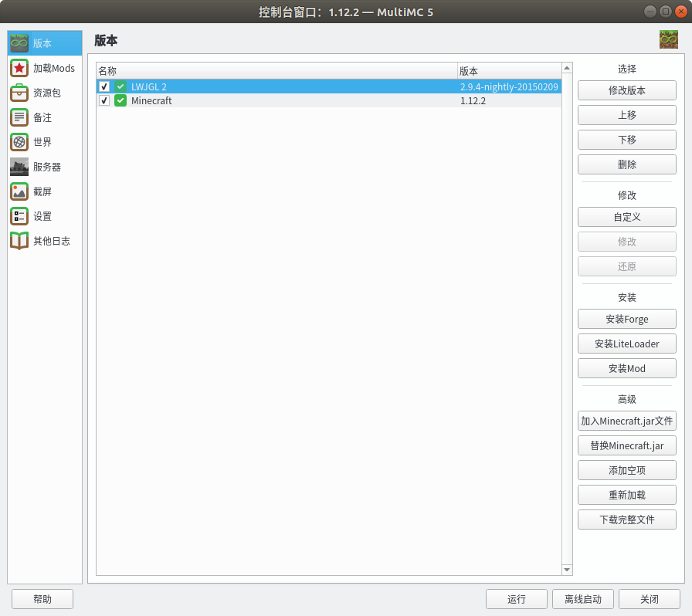This screenshot has width=692, height=616.
Task: Click the 替换Minecraft.jar button
Action: point(626,445)
